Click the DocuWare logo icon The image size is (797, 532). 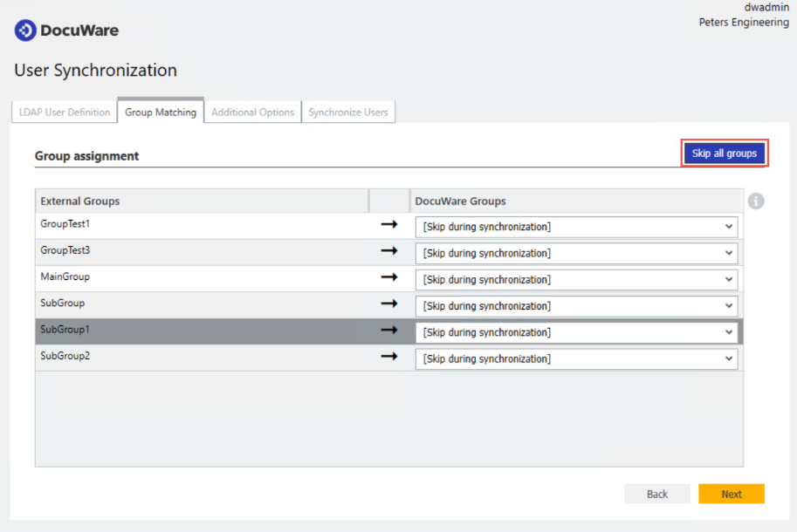coord(25,31)
